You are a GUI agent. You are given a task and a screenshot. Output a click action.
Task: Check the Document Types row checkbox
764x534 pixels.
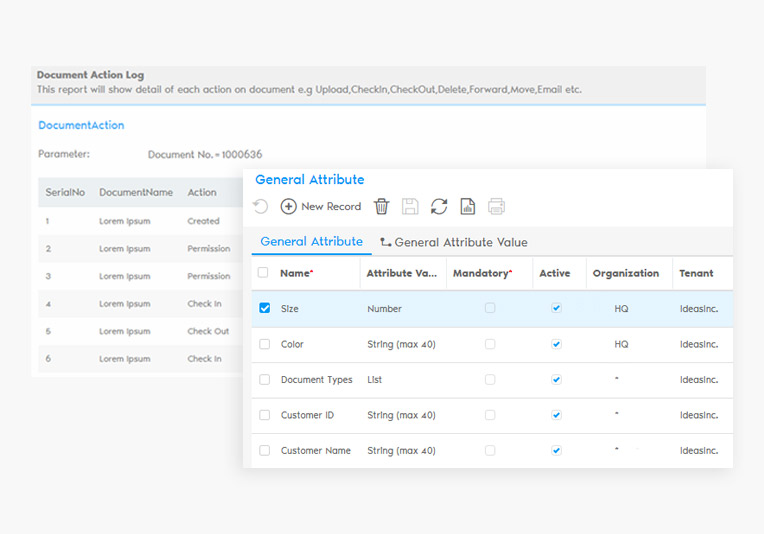pos(264,380)
